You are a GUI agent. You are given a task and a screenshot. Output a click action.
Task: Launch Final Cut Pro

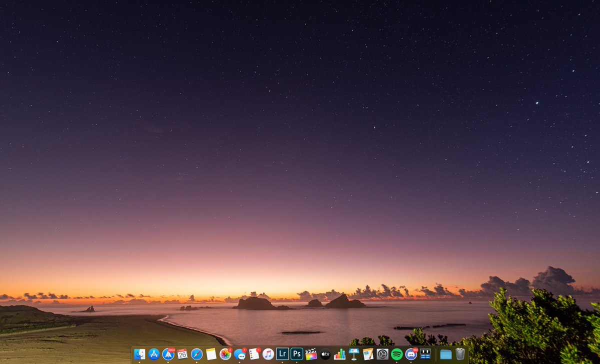tap(311, 354)
